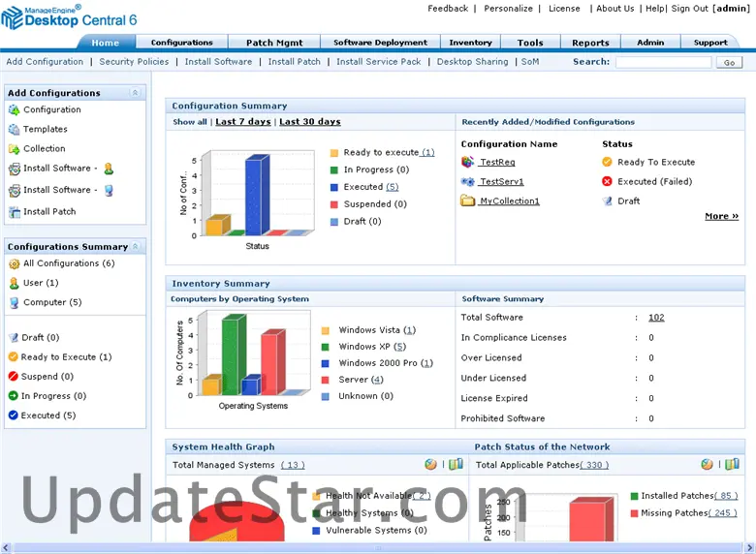
Task: Click the MyCollection1 folder icon
Action: [468, 200]
